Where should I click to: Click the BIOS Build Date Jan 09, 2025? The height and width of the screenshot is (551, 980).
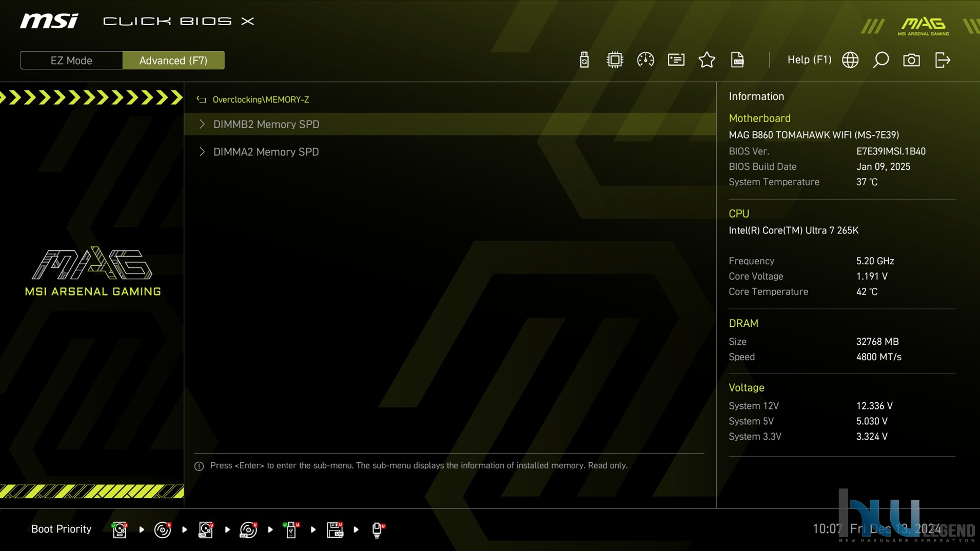pyautogui.click(x=883, y=167)
